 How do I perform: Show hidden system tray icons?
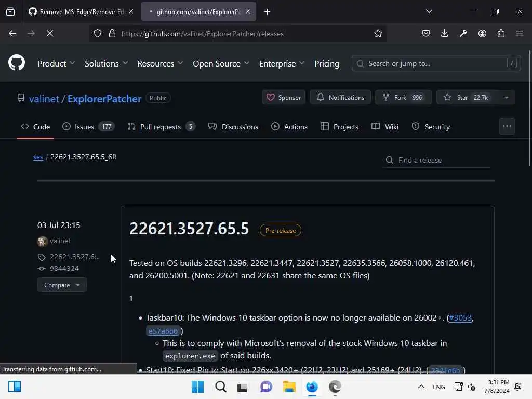(421, 387)
